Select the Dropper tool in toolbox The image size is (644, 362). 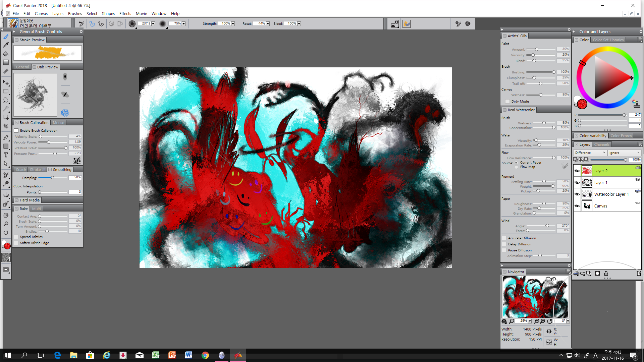[x=6, y=45]
